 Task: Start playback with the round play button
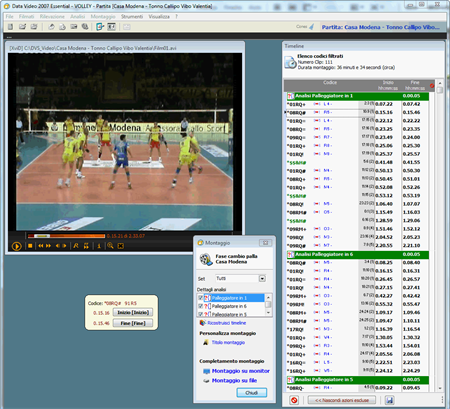click(x=17, y=246)
